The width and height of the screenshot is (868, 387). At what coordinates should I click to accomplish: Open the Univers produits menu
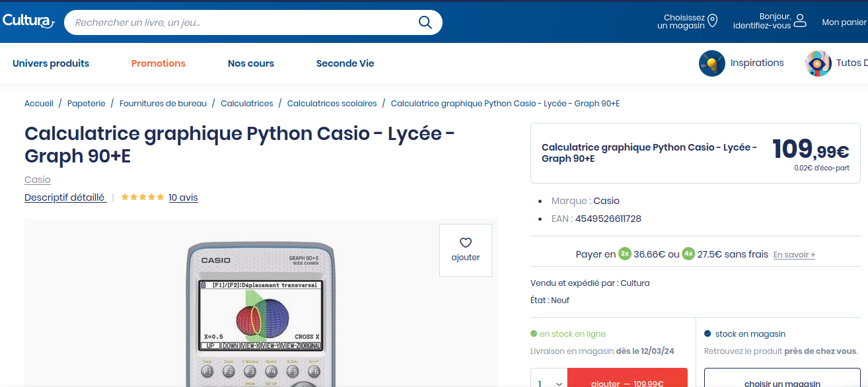pyautogui.click(x=51, y=63)
